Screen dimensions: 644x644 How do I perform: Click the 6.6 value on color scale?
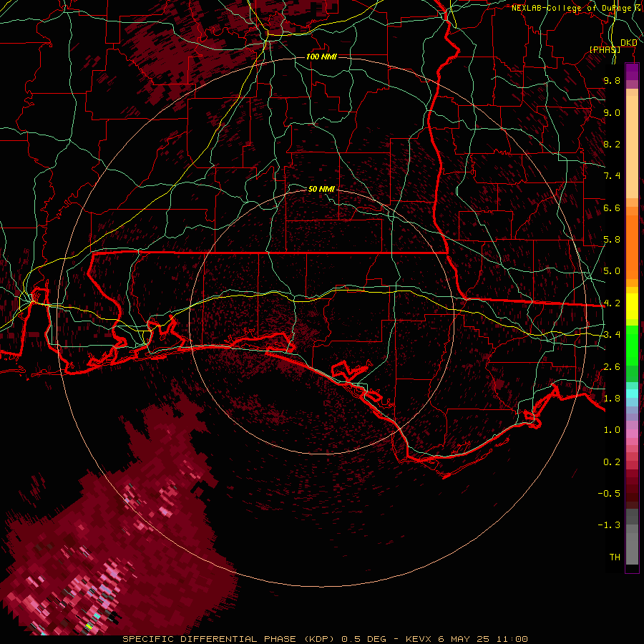click(612, 208)
